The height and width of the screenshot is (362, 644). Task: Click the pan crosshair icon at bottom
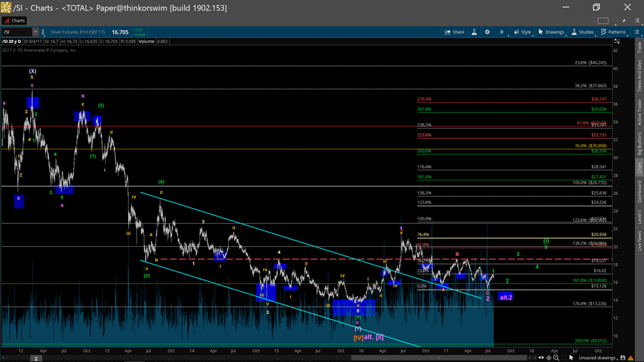(x=549, y=358)
